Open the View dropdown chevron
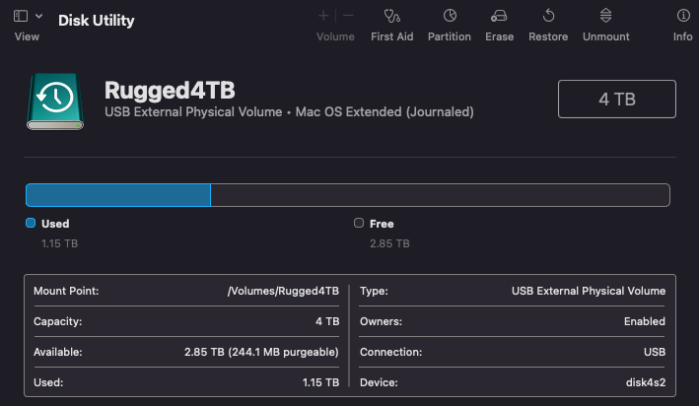Viewport: 699px width, 406px height. point(39,16)
